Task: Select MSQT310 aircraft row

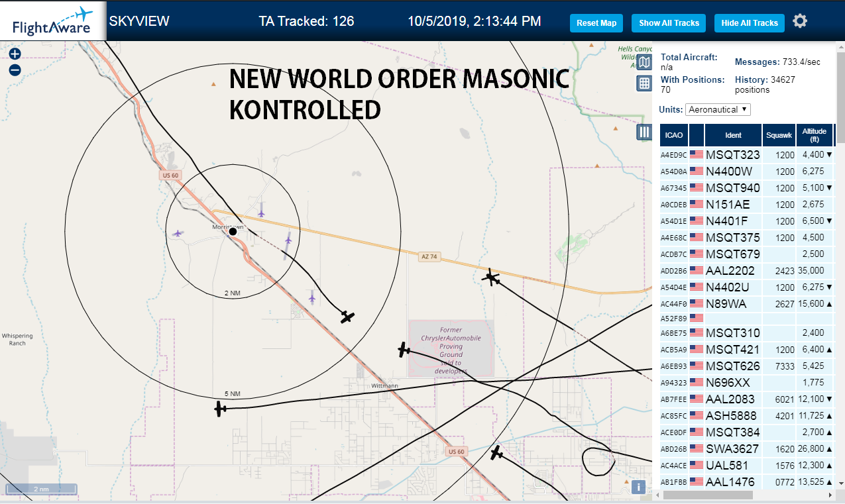Action: [746, 332]
